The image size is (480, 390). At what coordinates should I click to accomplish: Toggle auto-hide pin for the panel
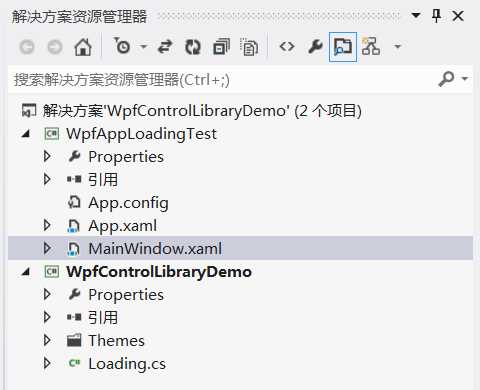tap(437, 16)
